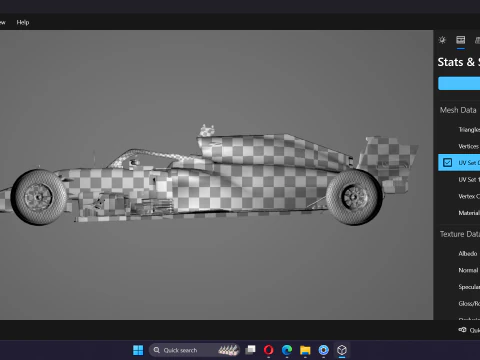The image size is (480, 360).
Task: Click the Quick search taskbar box
Action: coord(194,350)
